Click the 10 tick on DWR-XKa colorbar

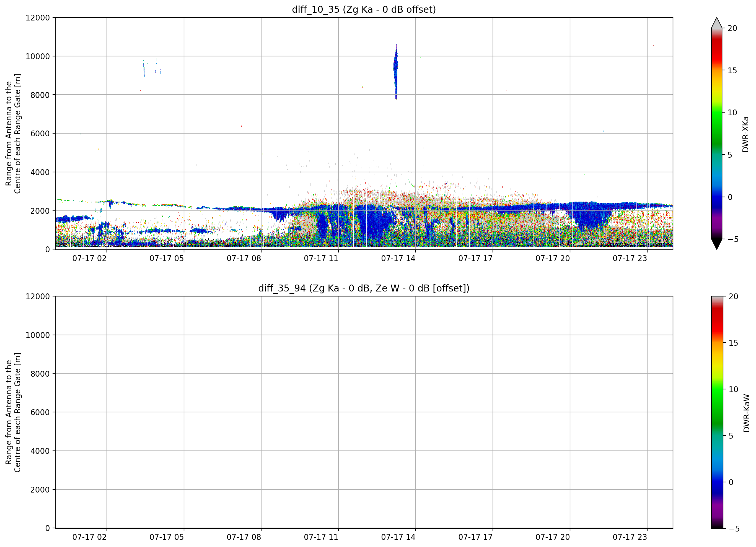(x=732, y=113)
